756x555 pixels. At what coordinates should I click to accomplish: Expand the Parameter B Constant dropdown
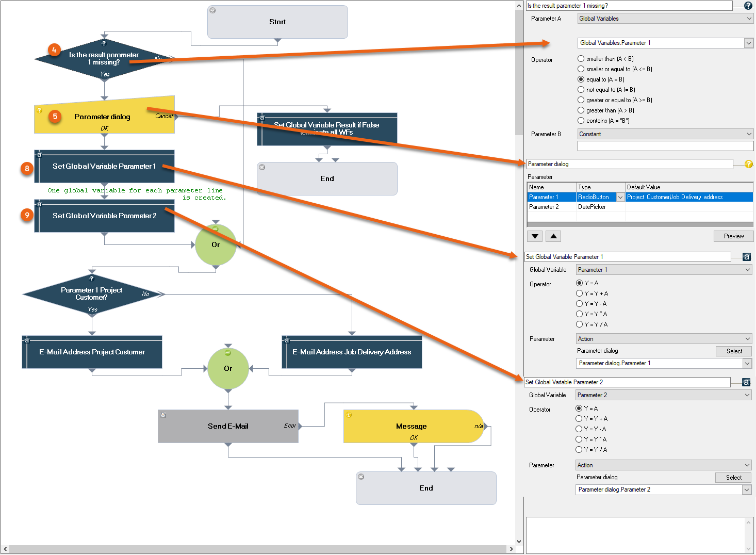(665, 134)
